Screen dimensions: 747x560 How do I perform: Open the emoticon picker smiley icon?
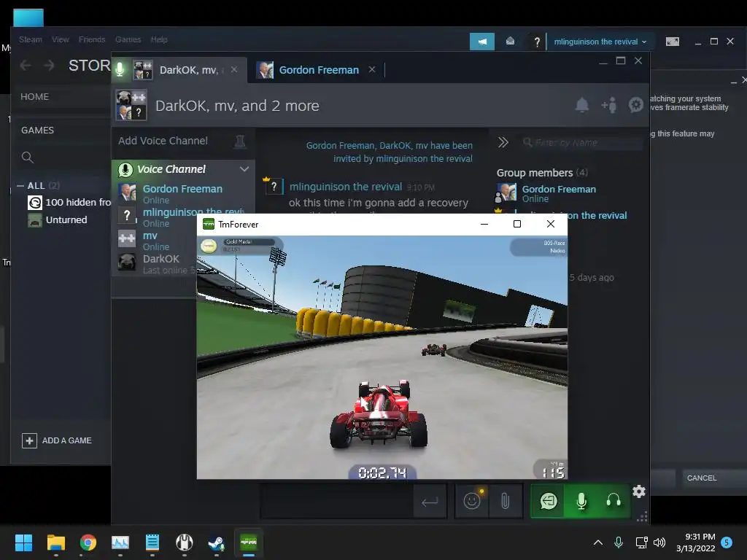(x=472, y=501)
